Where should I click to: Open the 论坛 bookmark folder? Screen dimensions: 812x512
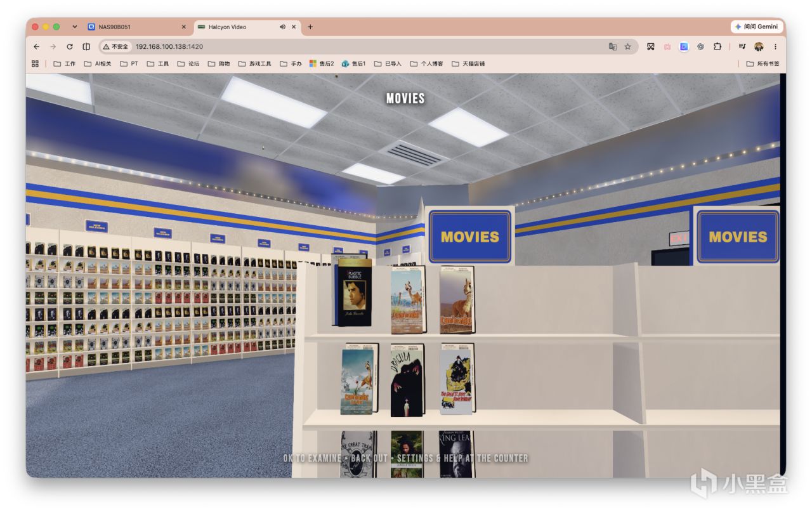coord(188,63)
